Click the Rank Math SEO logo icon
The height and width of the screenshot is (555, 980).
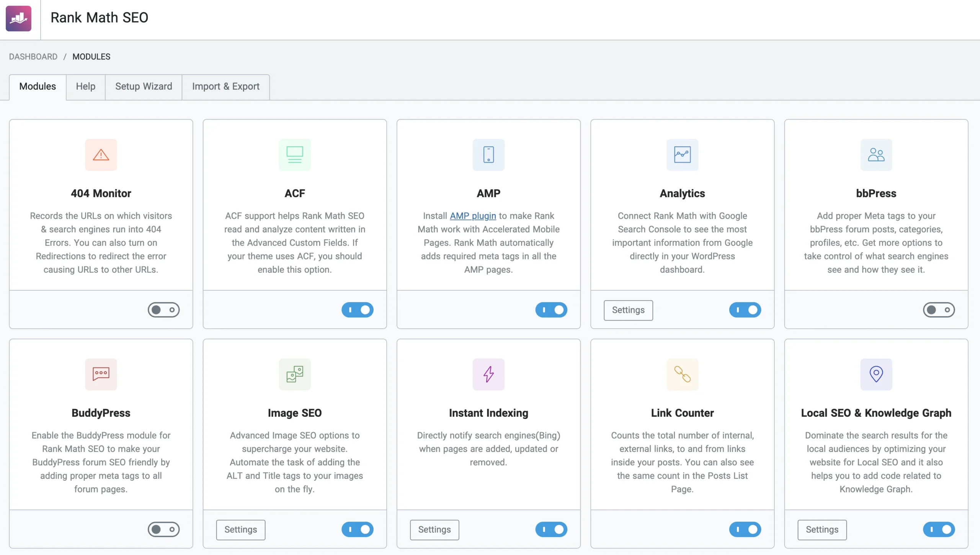18,18
